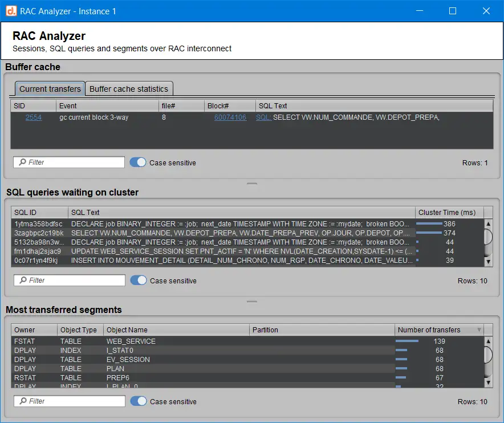Select the PLAN table row
The height and width of the screenshot is (423, 504).
(247, 368)
